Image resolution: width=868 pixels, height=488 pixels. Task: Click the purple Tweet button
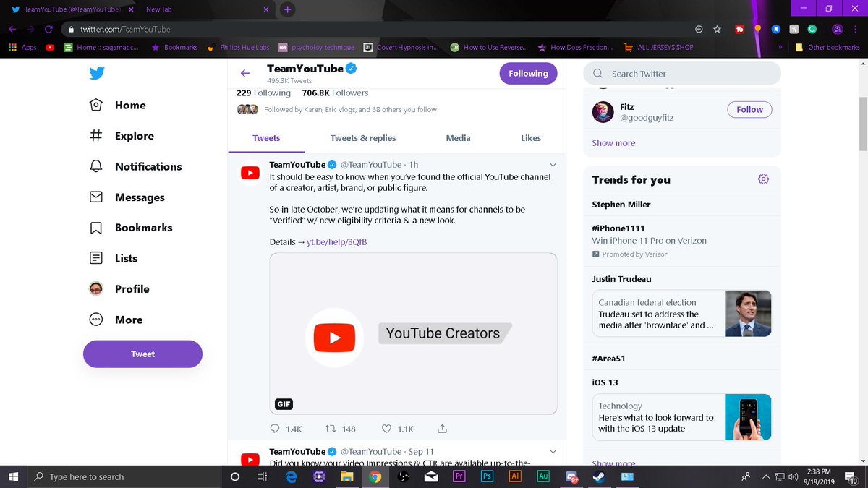click(x=142, y=354)
